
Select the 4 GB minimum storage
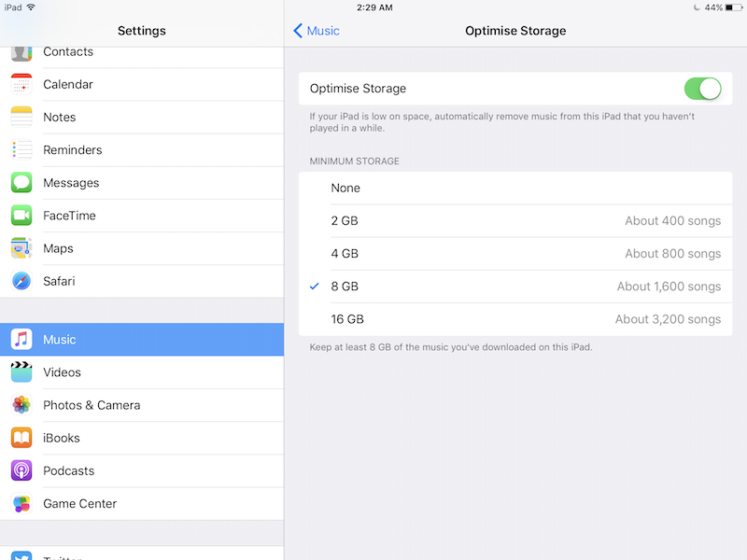coord(515,254)
